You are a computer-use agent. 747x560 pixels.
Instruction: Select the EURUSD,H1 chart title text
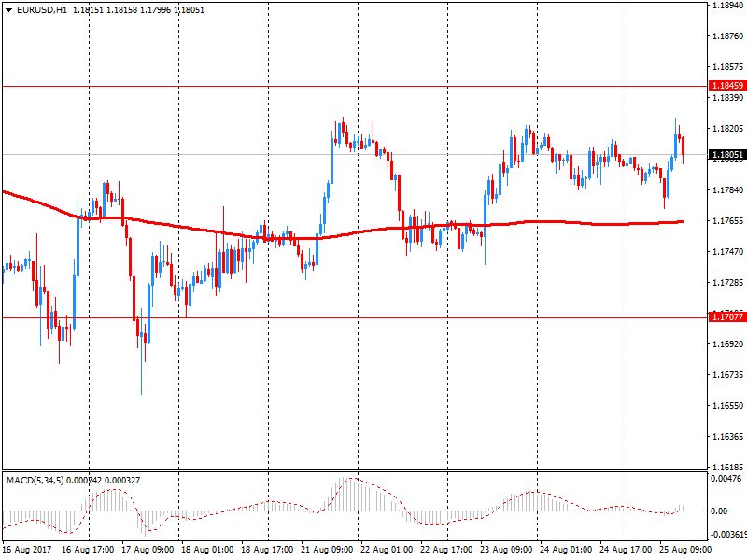tap(42, 10)
